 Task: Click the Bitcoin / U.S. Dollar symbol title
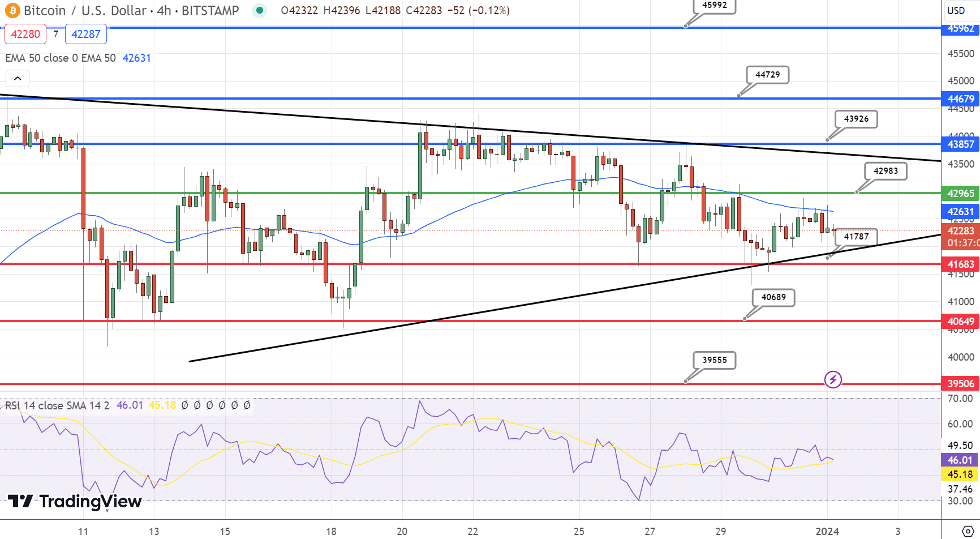tap(85, 10)
